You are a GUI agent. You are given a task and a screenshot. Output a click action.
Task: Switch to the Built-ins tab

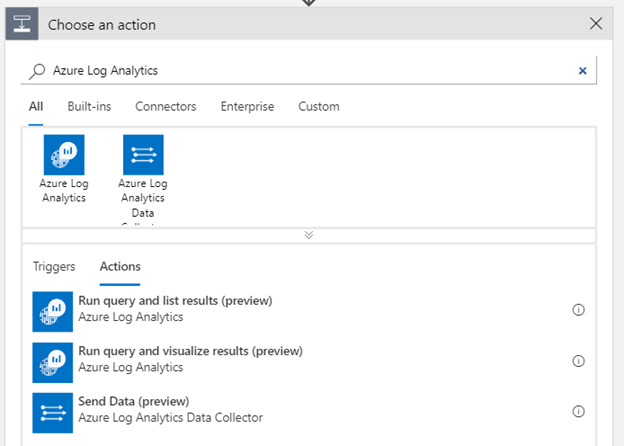pos(89,106)
